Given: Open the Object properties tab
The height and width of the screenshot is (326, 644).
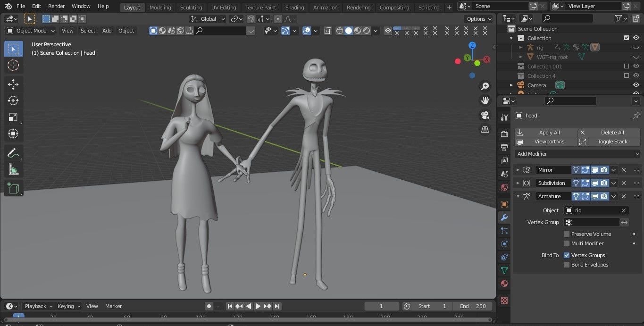Looking at the screenshot, I should 504,204.
